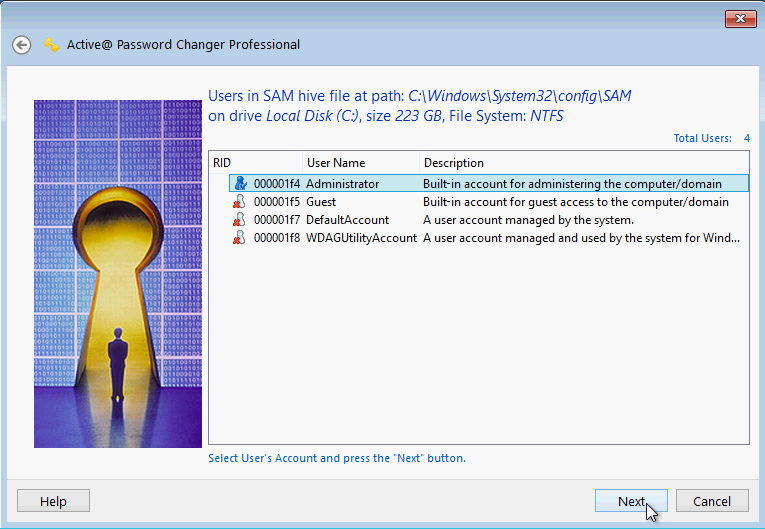Viewport: 765px width, 529px height.
Task: Go back with the left arrow icon
Action: click(x=21, y=45)
